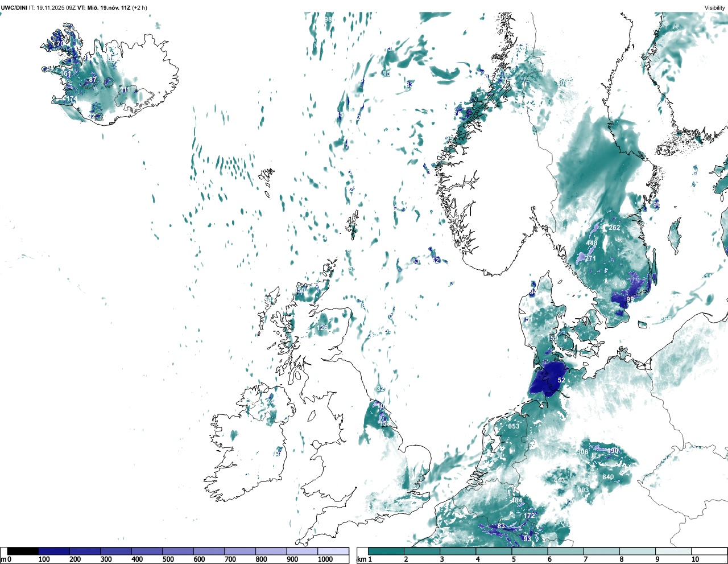Click the '126' visibility value over Scotland
Image resolution: width=728 pixels, height=564 pixels.
(x=322, y=328)
